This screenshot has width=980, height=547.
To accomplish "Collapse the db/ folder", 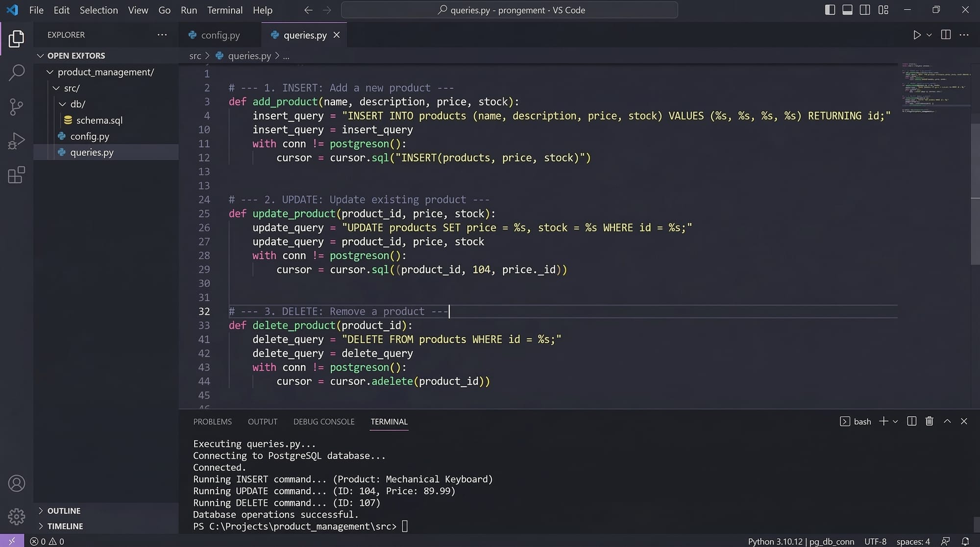I will [77, 104].
